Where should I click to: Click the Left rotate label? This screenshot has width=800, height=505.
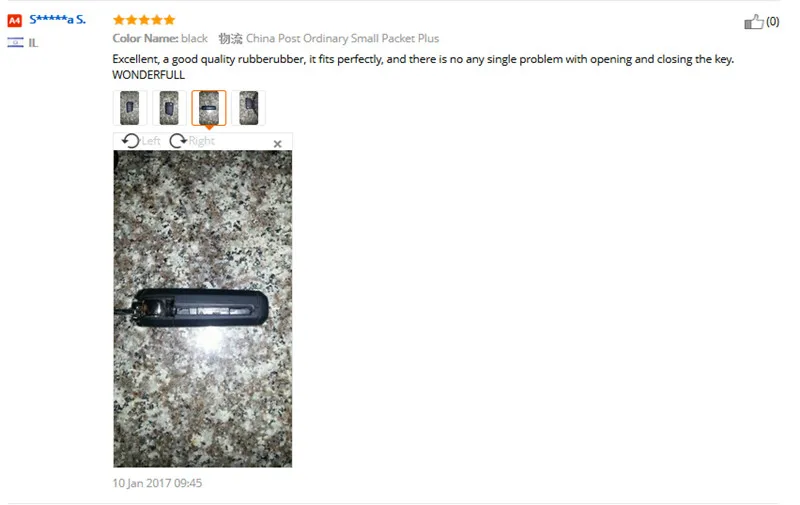pos(151,141)
